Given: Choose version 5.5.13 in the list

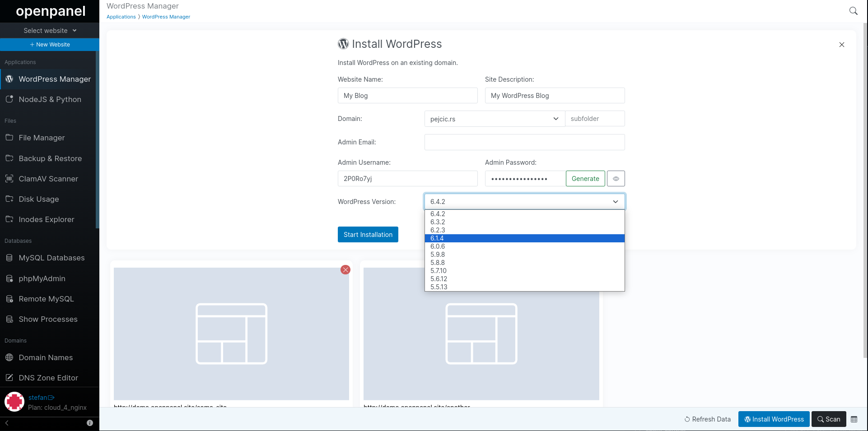Looking at the screenshot, I should point(524,287).
